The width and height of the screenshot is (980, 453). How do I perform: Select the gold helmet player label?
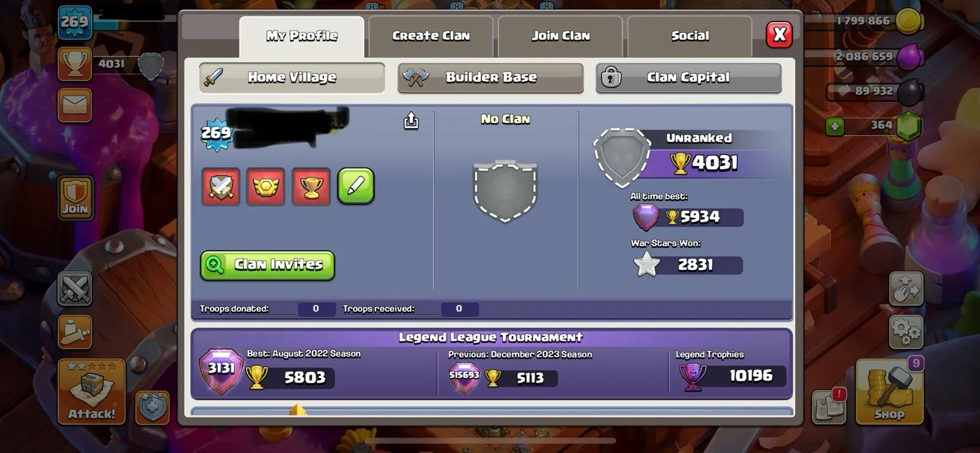[x=266, y=186]
